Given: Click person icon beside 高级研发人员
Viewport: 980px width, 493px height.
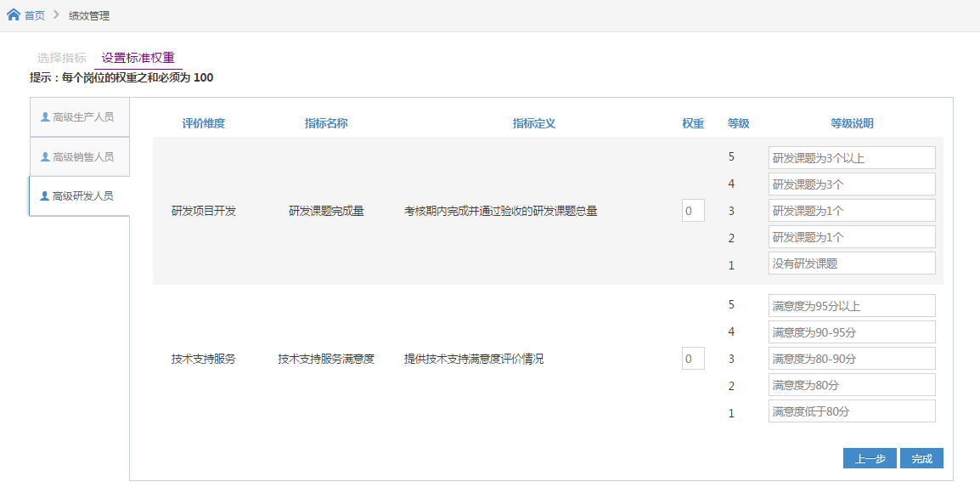Looking at the screenshot, I should [44, 195].
